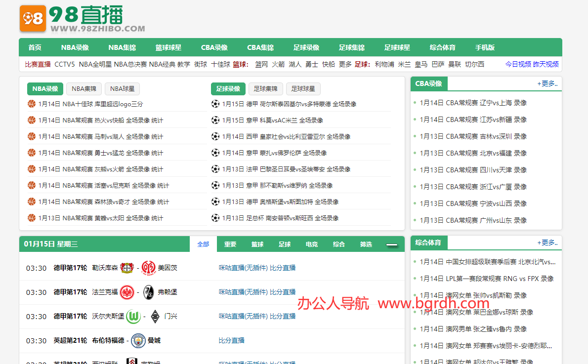Open CBA常规赛 辽宁vs上海 录像

tap(473, 103)
